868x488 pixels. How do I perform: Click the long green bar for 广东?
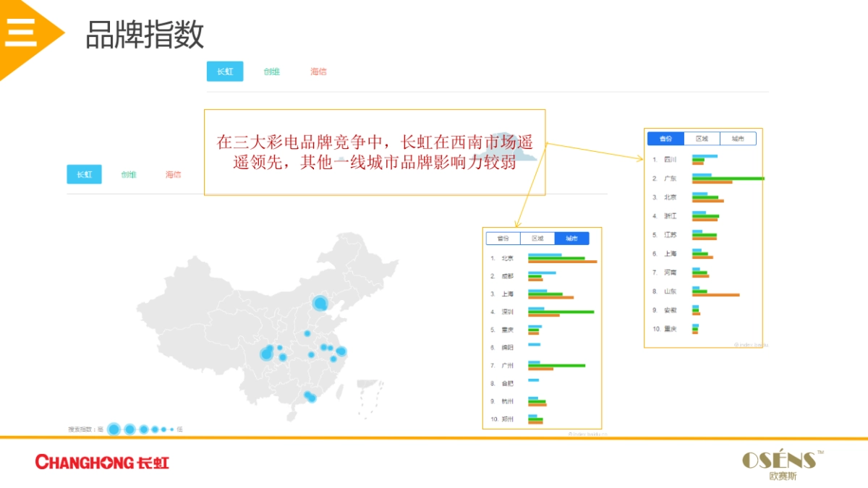coord(728,178)
